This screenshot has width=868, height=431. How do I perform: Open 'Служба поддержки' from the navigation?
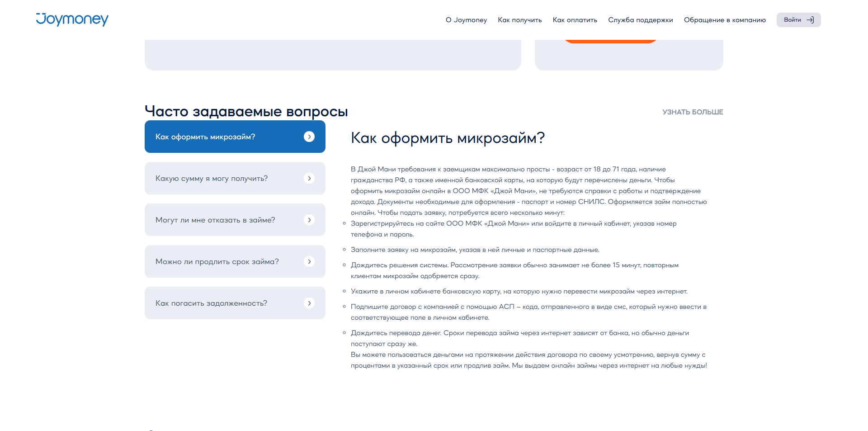[640, 19]
